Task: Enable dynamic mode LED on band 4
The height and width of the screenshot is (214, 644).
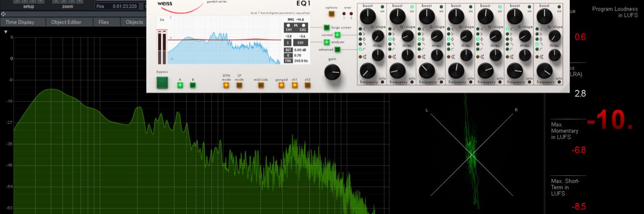Action: [x=448, y=56]
